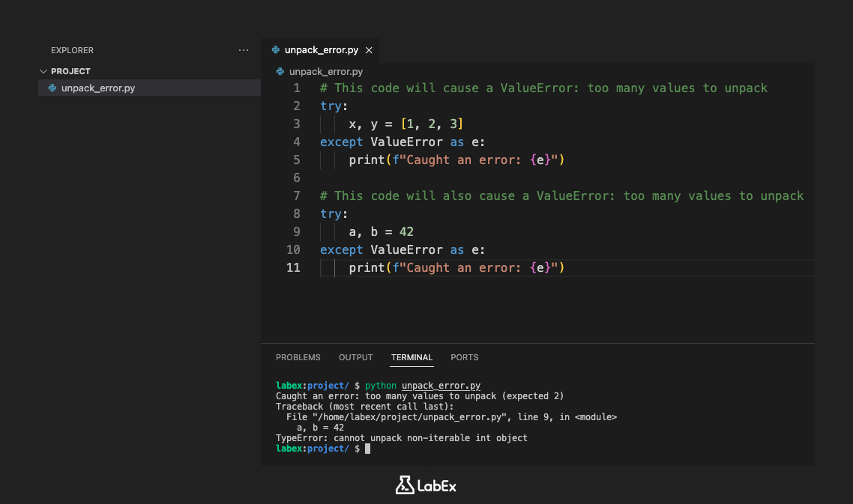Switch to the PROBLEMS tab
Screen dimensions: 853x504
(298, 357)
